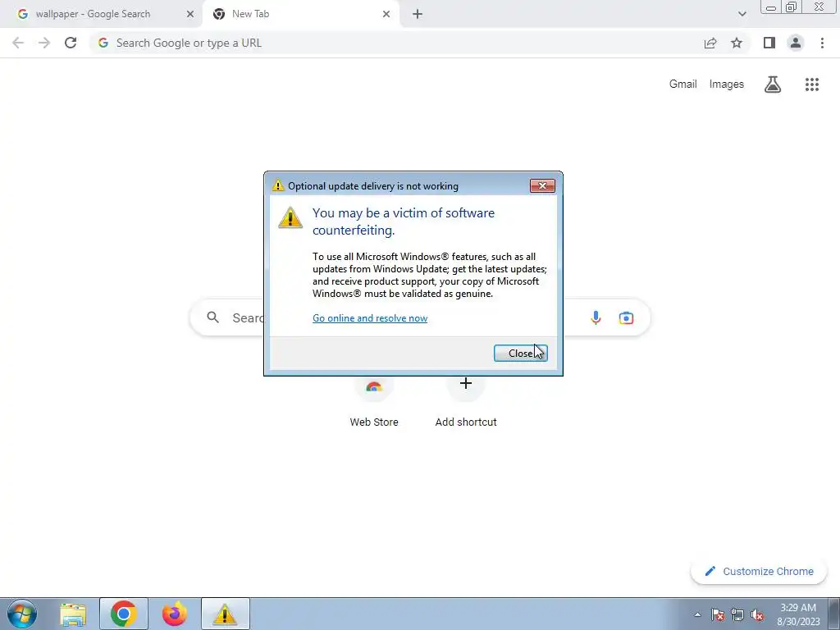Screen dimensions: 840x630
Task: Open the Windows Start button
Action: [x=22, y=614]
